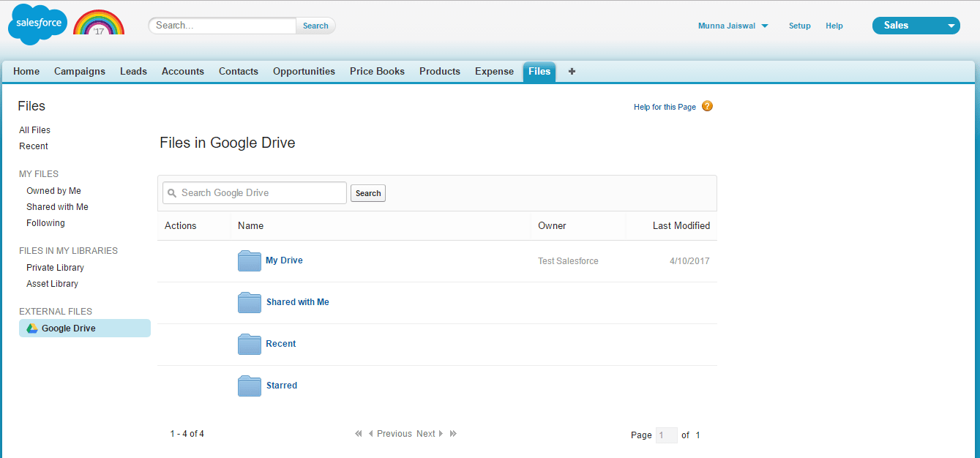Click the page number input box

pos(667,435)
